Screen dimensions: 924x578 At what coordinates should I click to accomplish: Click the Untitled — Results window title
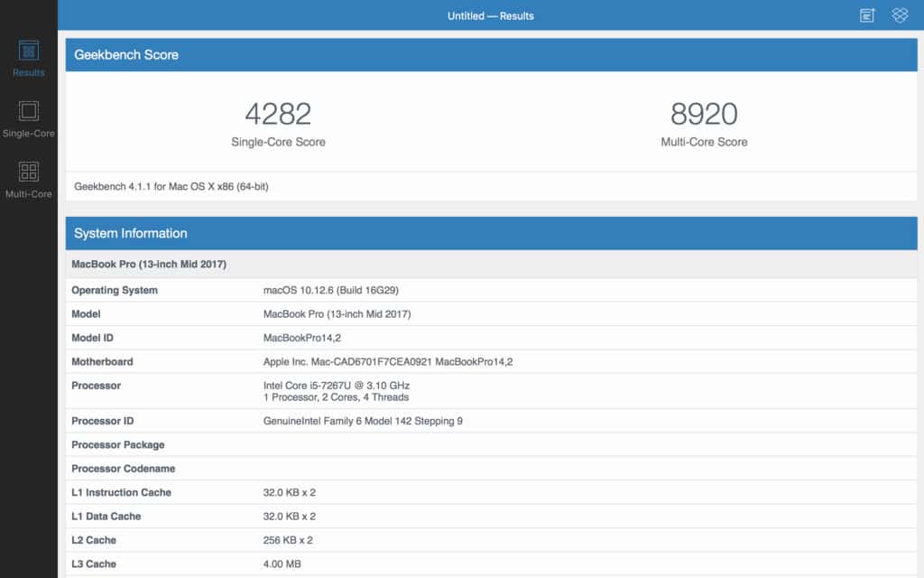pos(490,16)
